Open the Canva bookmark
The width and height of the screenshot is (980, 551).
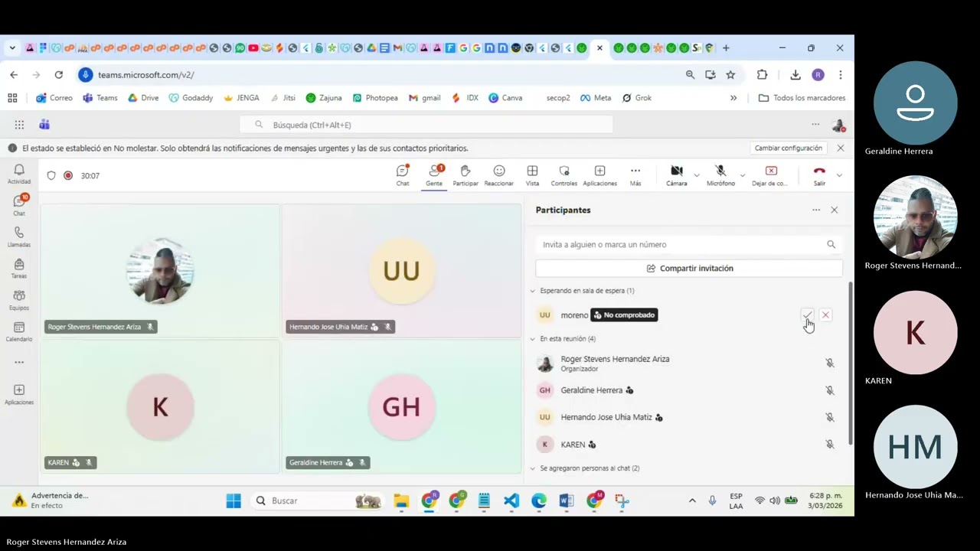(505, 98)
